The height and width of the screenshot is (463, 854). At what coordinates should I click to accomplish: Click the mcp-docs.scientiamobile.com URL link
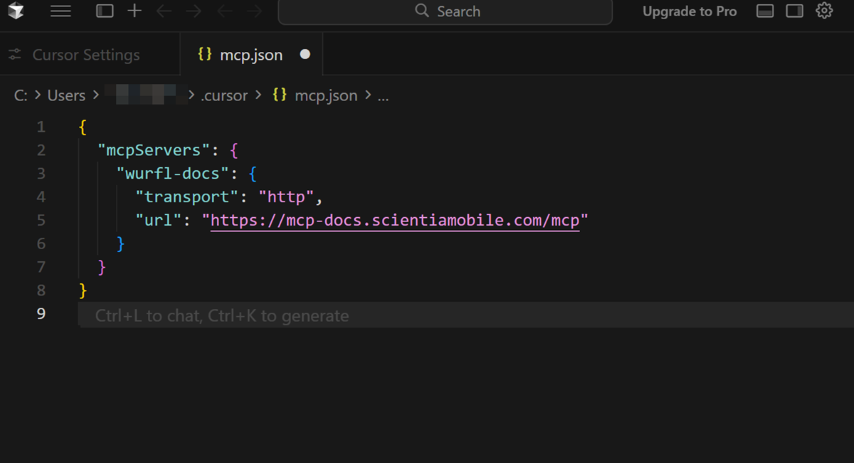(x=395, y=220)
